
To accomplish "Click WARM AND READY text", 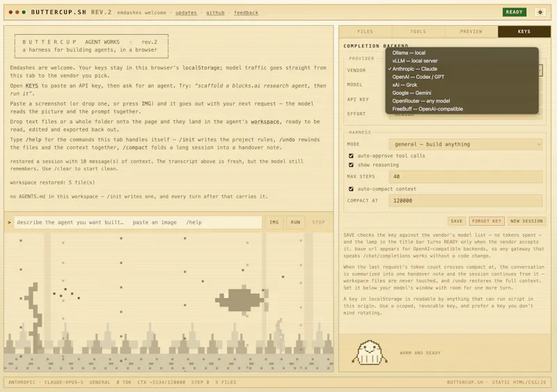I will 420,353.
